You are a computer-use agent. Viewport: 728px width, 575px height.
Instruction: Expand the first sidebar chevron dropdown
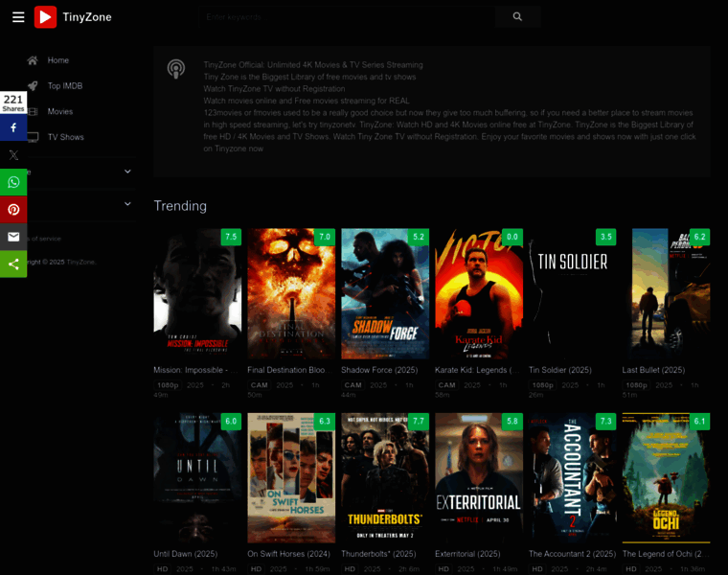click(x=127, y=172)
